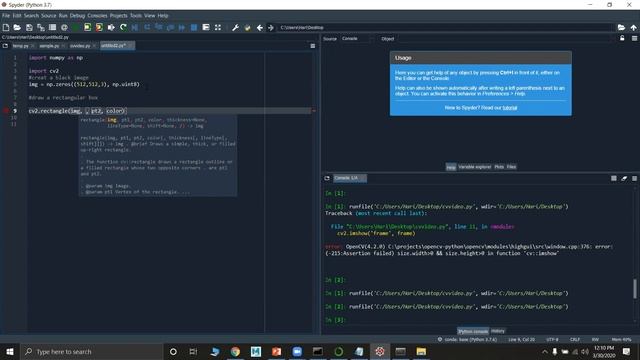Run cell and advance
The height and width of the screenshot is (360, 640).
(99, 27)
